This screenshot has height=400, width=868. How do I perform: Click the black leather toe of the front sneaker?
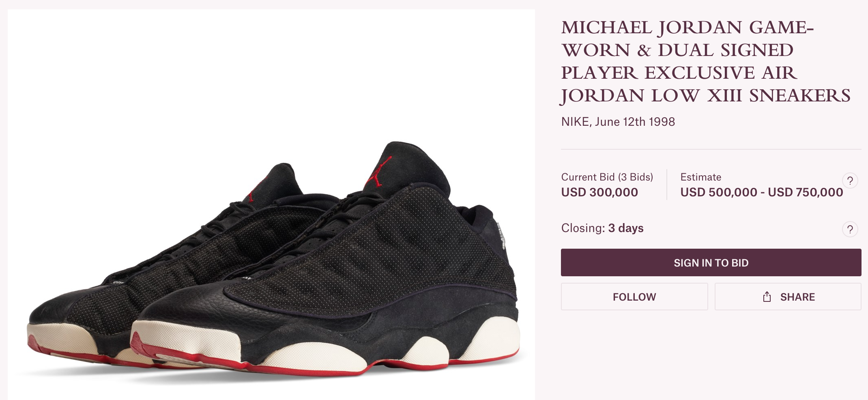[191, 300]
